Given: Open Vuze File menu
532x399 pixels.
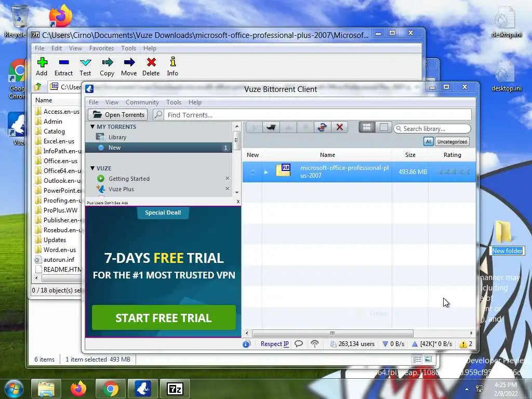Looking at the screenshot, I should 94,102.
